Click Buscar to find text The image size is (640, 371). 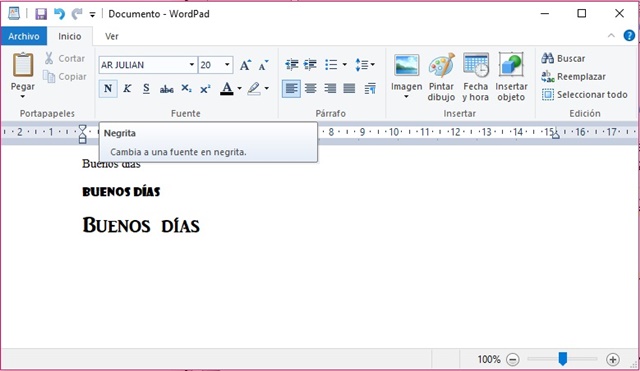coord(563,58)
